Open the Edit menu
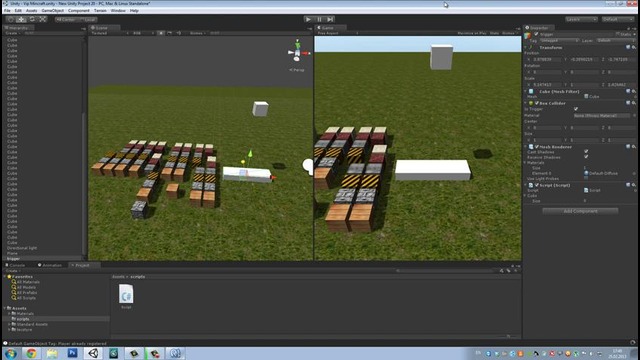The width and height of the screenshot is (640, 360). pos(18,11)
